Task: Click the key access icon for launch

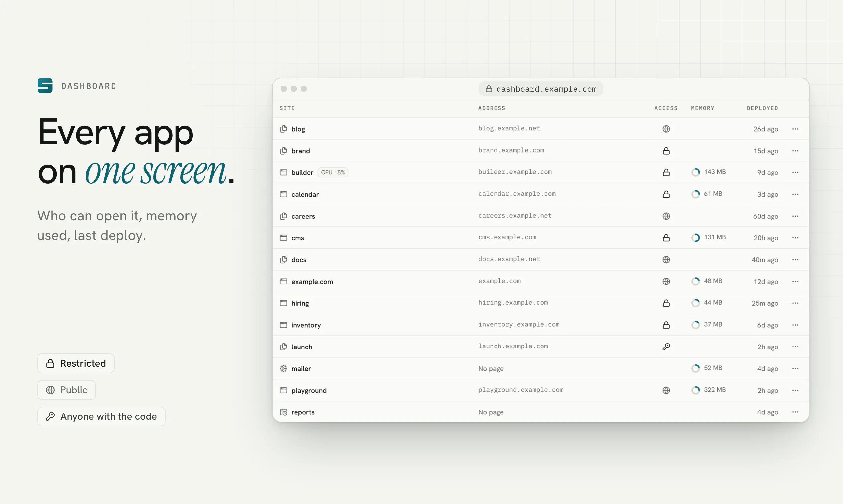Action: pos(666,347)
